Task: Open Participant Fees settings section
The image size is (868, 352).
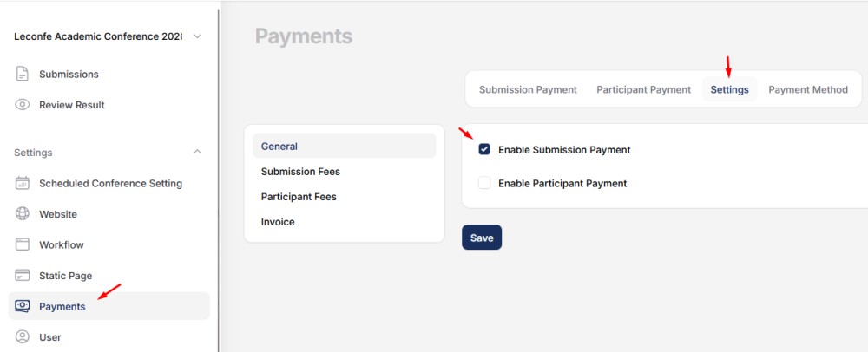Action: (299, 197)
